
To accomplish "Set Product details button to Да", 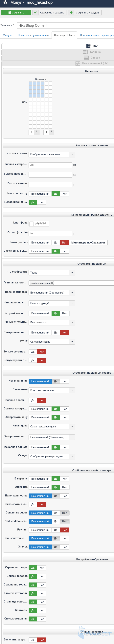I will point(56,522).
